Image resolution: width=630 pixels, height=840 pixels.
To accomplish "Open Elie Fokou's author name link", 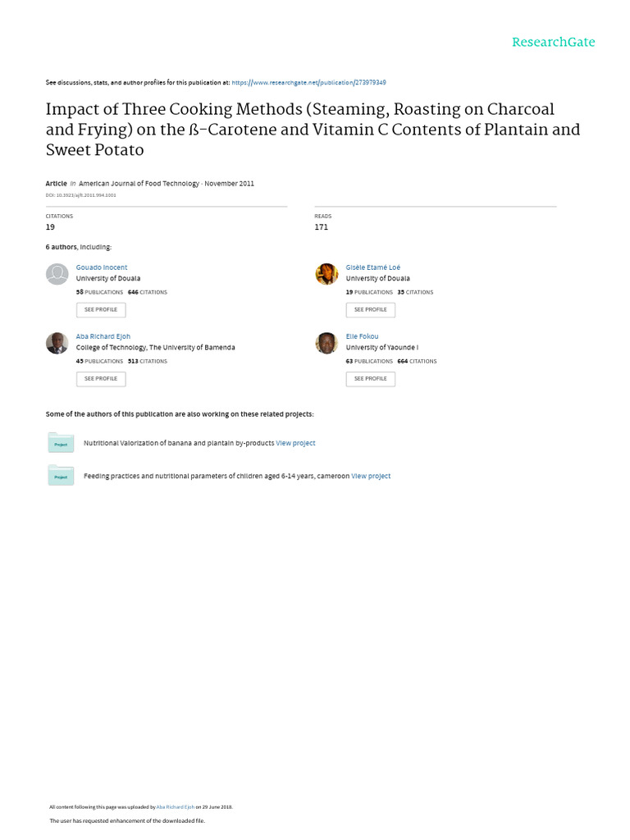I will (x=363, y=336).
